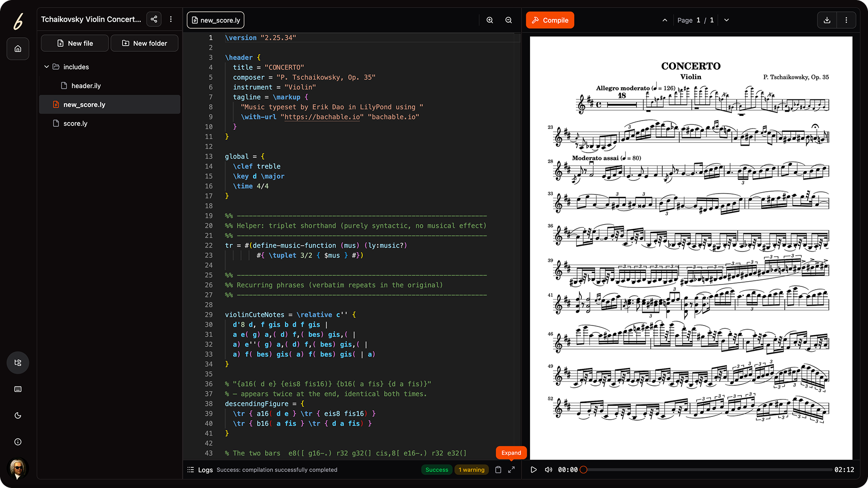Switch to the new_score.ly editor tab
Viewport: 868px width, 488px height.
click(x=216, y=20)
